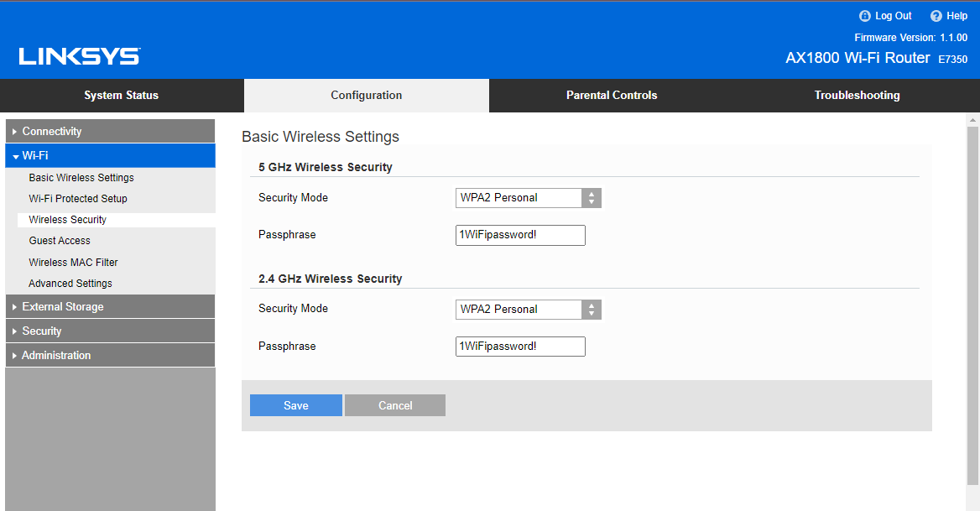Click the Firmware Version 1.1.00 text
This screenshot has width=980, height=511.
[910, 38]
